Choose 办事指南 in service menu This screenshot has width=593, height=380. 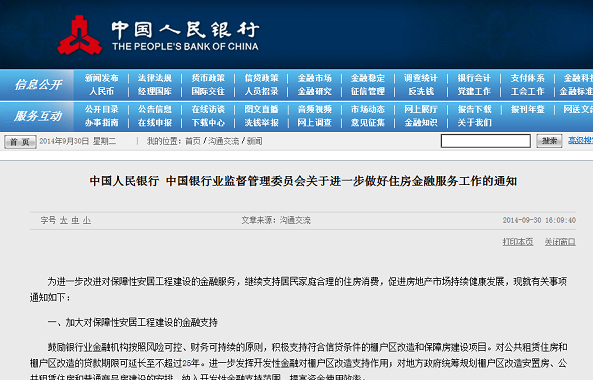pyautogui.click(x=101, y=123)
